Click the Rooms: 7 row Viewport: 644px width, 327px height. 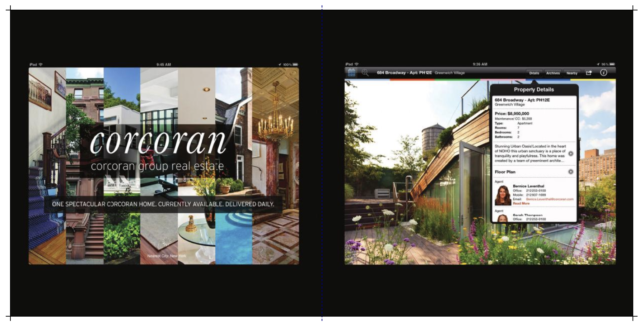[x=507, y=128]
